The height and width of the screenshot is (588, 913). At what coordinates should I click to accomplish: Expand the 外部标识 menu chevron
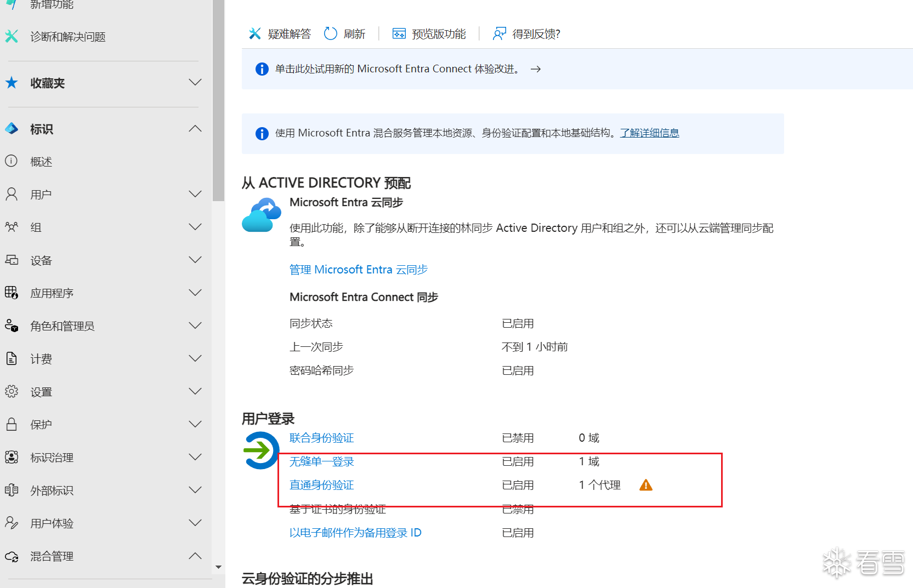point(195,490)
